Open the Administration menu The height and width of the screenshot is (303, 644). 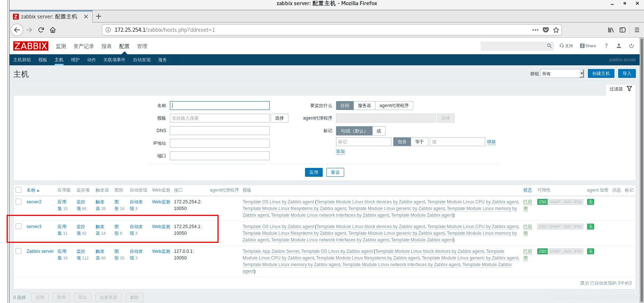pos(142,46)
